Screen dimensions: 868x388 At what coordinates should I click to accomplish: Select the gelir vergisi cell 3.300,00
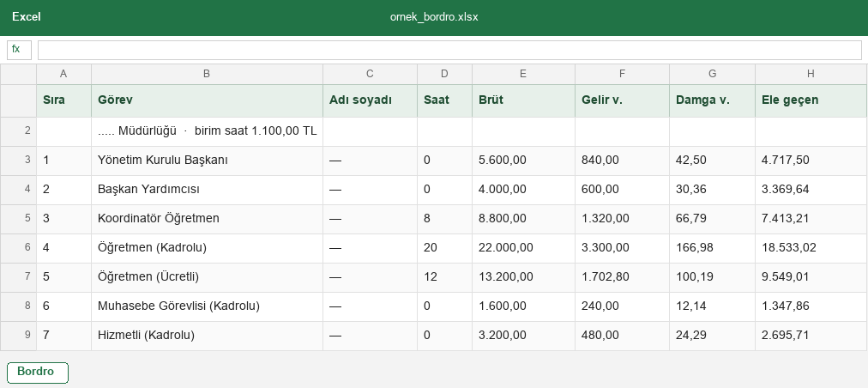[622, 248]
